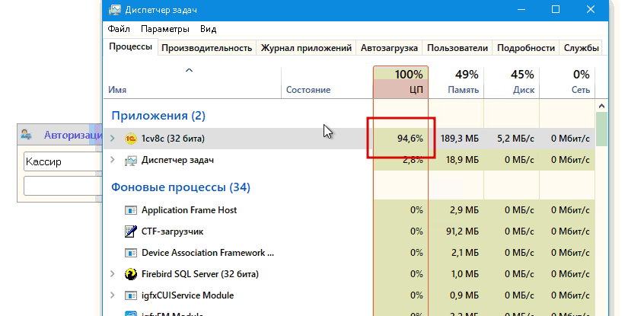Screen dimensions: 644x316
Task: Click the 2,9 МБ memory value
Action: point(465,210)
